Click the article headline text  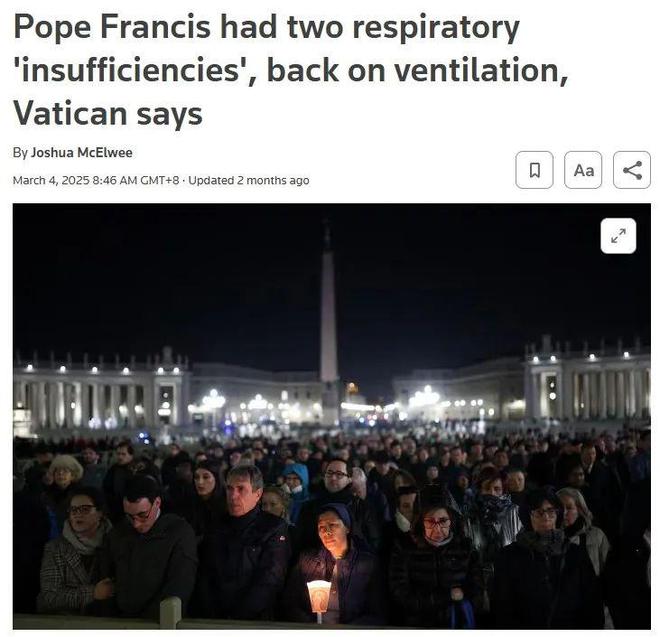[290, 70]
